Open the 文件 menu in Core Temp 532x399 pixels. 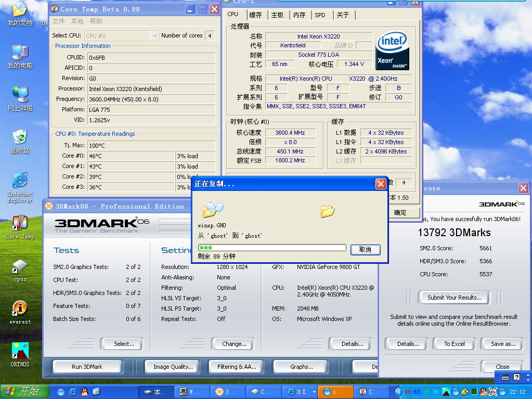point(58,21)
